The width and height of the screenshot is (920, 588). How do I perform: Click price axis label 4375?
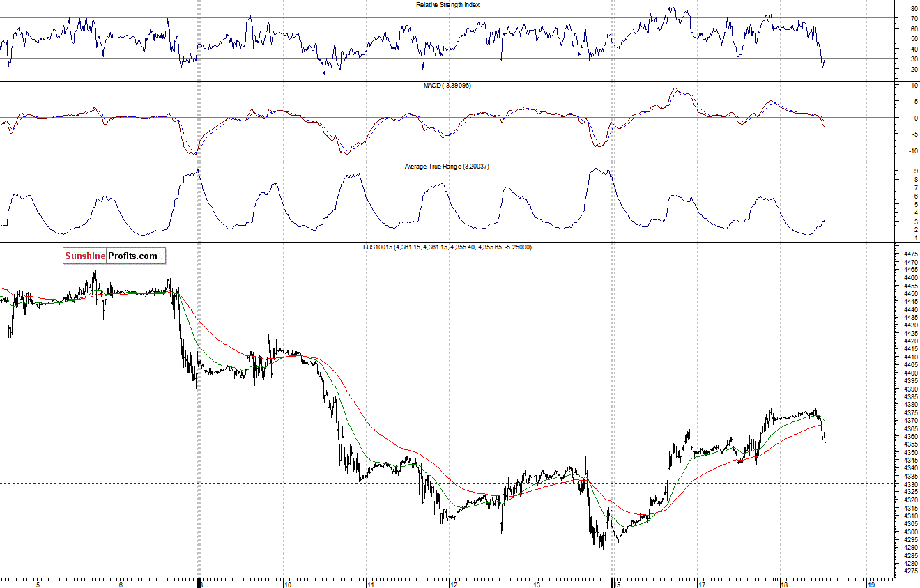[910, 412]
